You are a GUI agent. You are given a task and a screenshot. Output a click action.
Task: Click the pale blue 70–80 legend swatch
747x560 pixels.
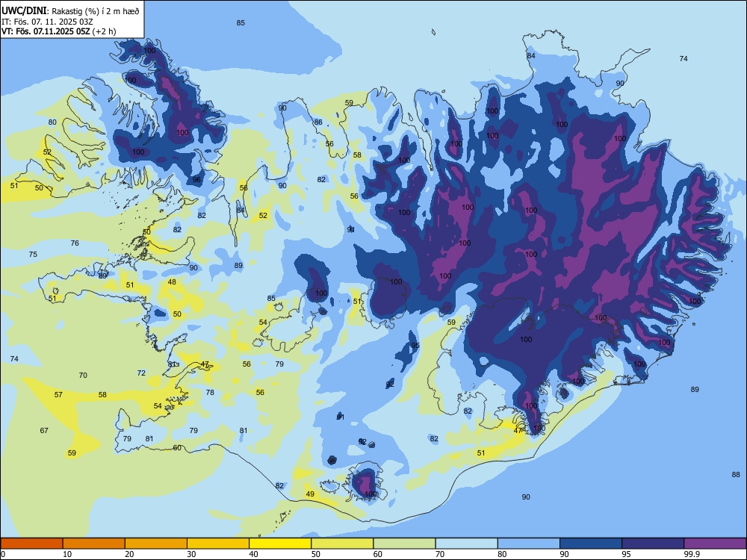(x=466, y=544)
